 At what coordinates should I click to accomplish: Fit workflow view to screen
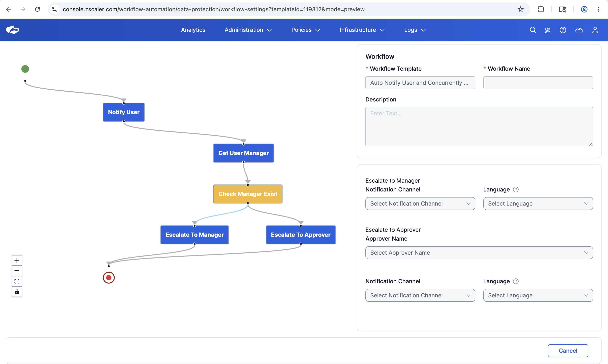click(17, 281)
